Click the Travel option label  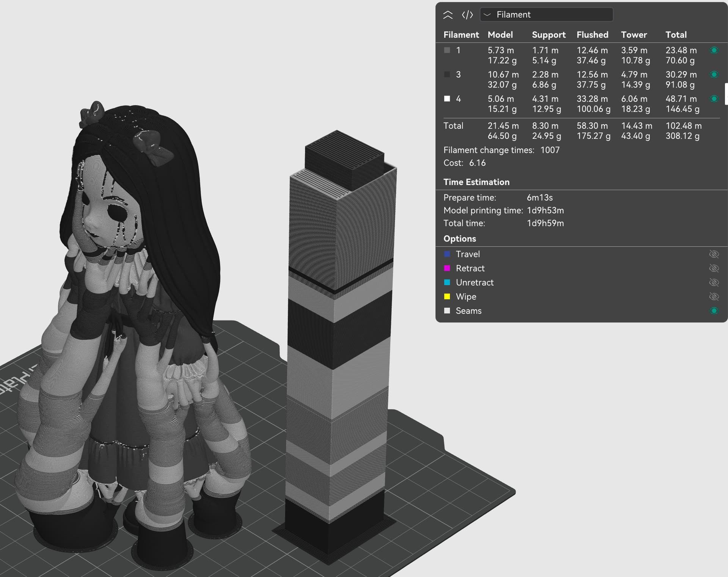[468, 254]
